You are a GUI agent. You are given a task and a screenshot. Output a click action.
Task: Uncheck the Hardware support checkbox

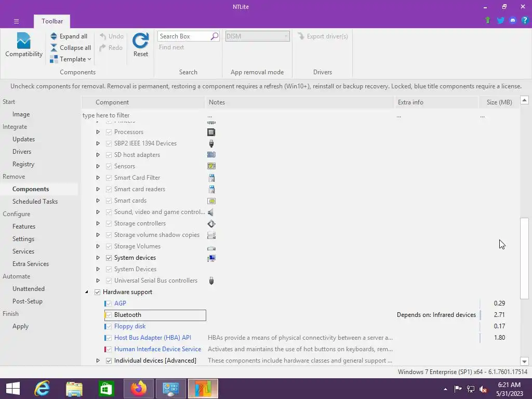pyautogui.click(x=97, y=292)
